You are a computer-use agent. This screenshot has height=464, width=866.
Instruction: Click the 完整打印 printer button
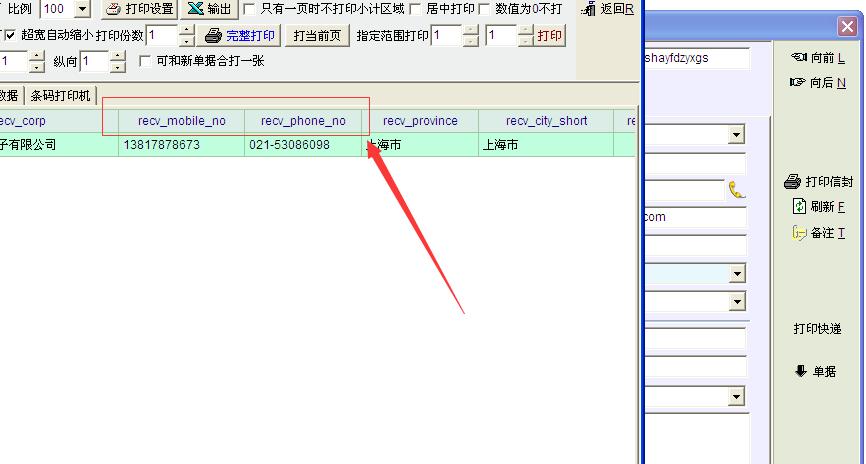(x=240, y=36)
